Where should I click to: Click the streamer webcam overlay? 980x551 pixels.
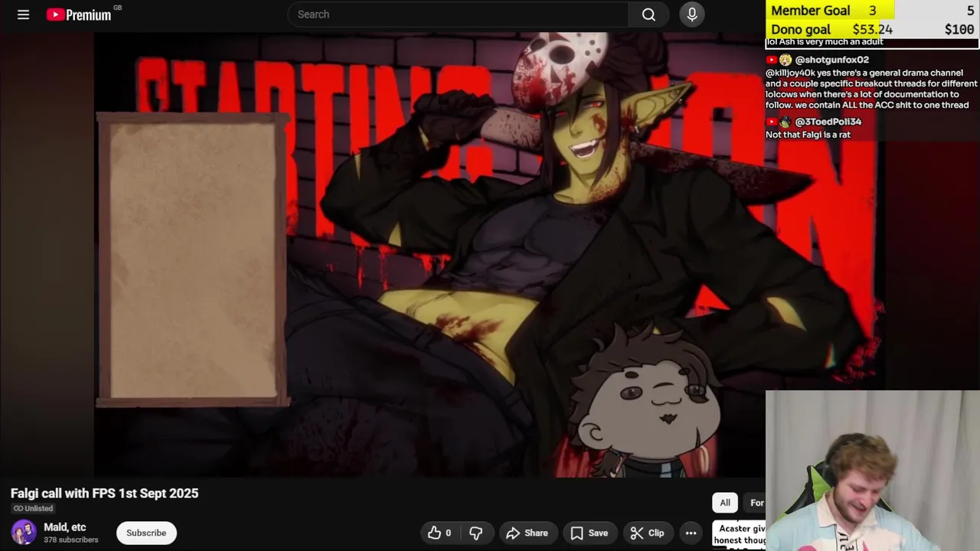point(873,471)
